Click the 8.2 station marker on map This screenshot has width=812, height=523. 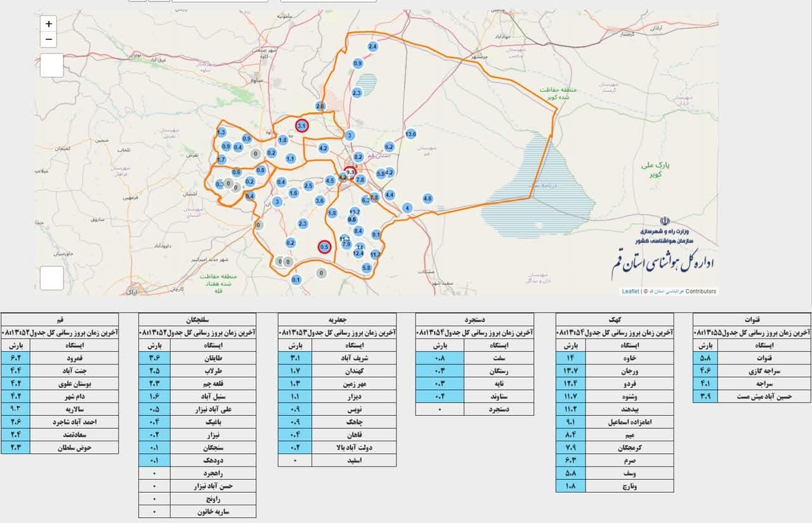[x=358, y=157]
